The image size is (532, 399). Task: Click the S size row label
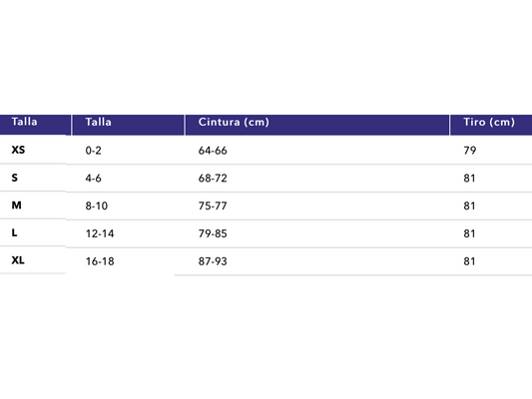tap(15, 178)
